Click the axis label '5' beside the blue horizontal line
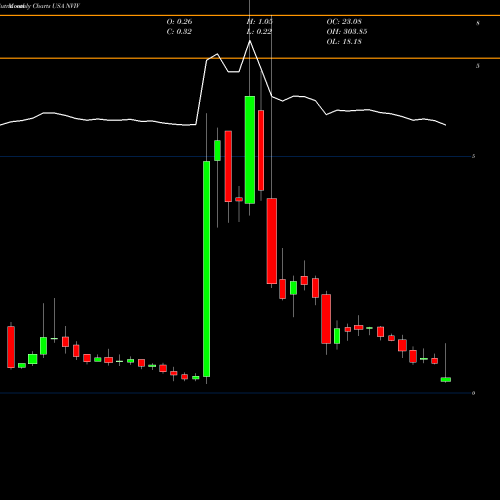 473,156
